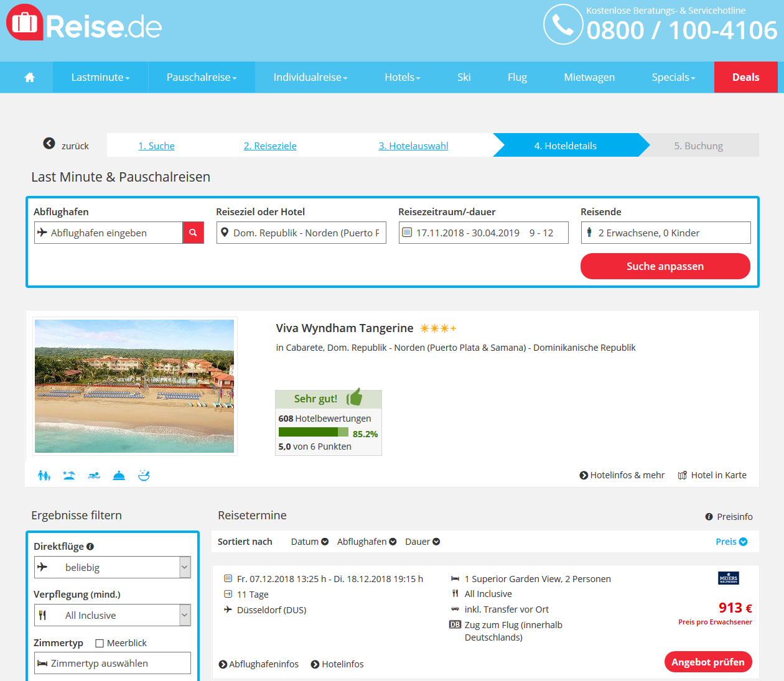Screen dimensions: 784x681
Task: Open the hotel beach photo thumbnail
Action: coord(134,386)
